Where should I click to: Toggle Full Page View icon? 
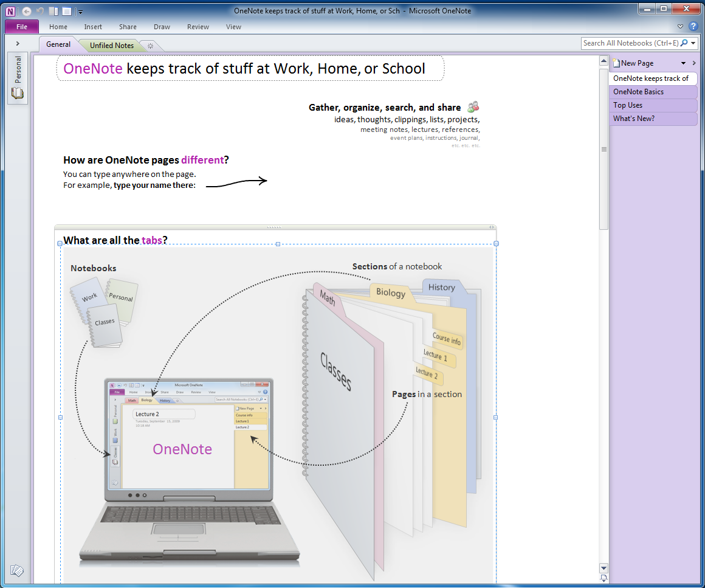tap(66, 11)
